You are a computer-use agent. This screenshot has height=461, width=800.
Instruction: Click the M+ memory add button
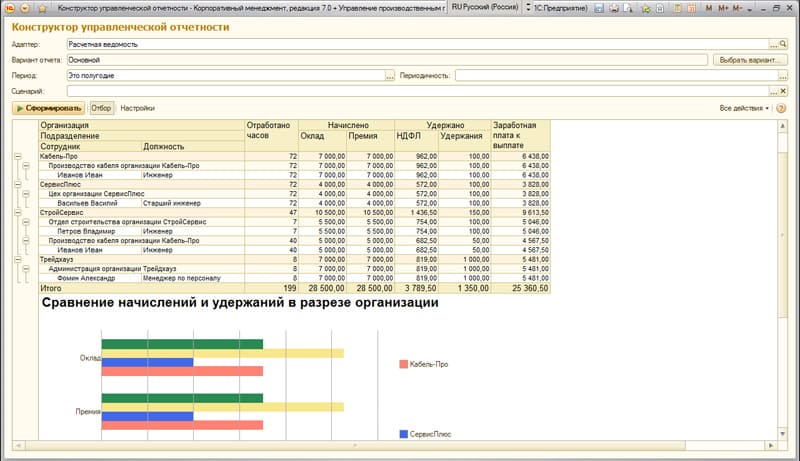(723, 8)
